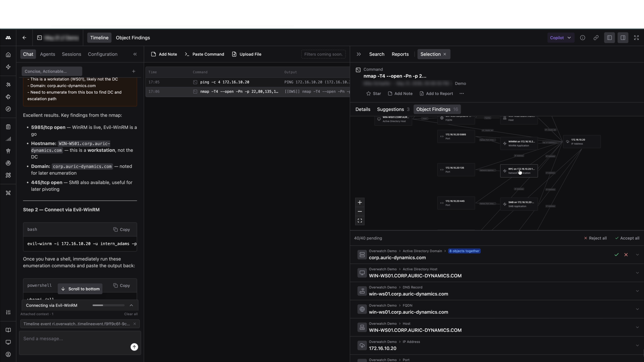Click the Send a message input field
Viewport: 644px width, 362px height.
(80, 343)
